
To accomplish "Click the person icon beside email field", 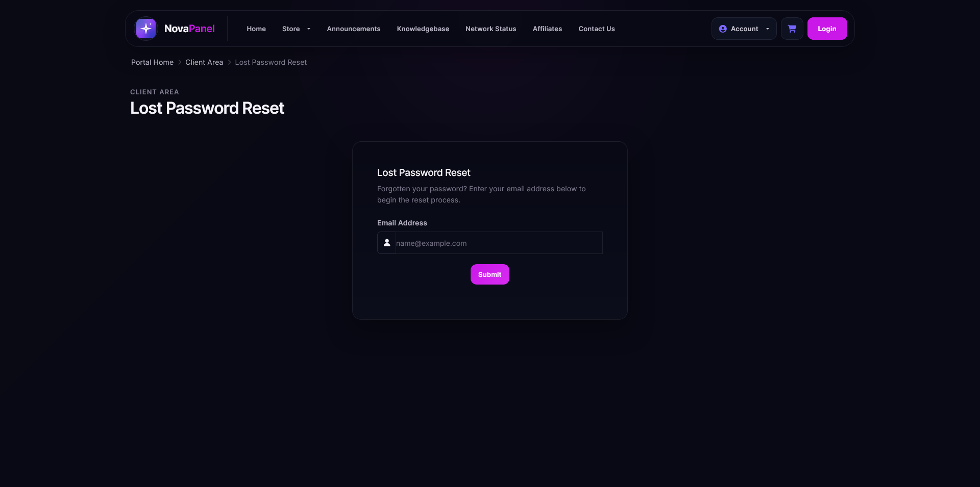I will [387, 243].
